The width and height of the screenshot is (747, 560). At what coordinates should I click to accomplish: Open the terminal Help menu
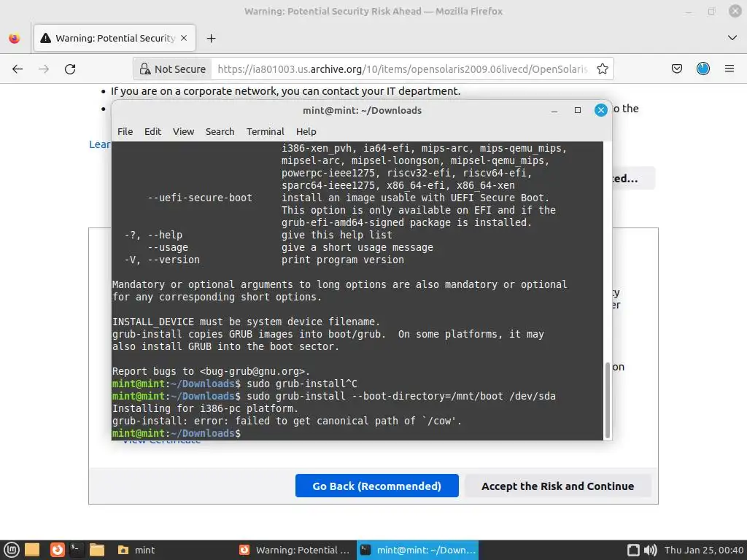pyautogui.click(x=306, y=131)
